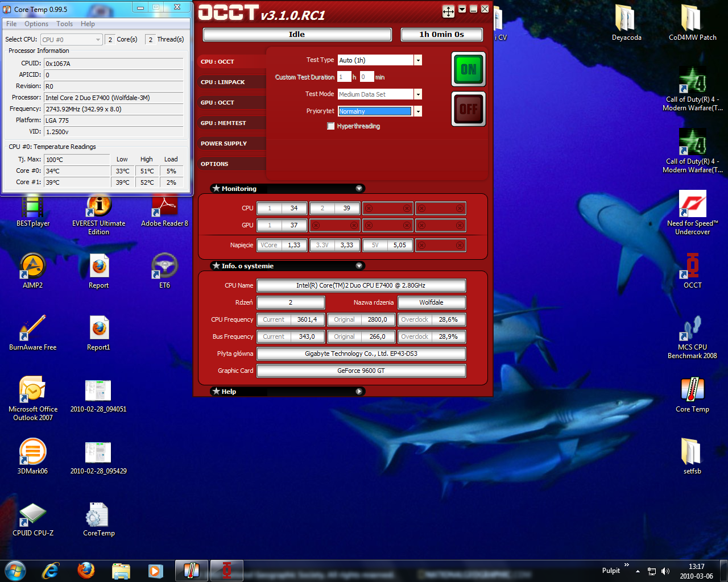This screenshot has width=728, height=582.
Task: Expand the Pryiorytet priority dropdown
Action: pyautogui.click(x=418, y=111)
